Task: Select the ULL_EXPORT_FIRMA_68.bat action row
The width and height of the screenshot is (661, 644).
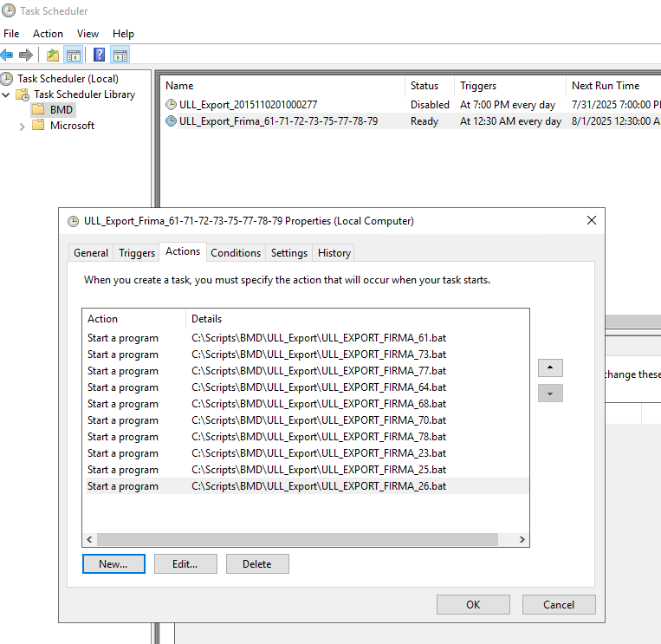Action: click(x=307, y=404)
